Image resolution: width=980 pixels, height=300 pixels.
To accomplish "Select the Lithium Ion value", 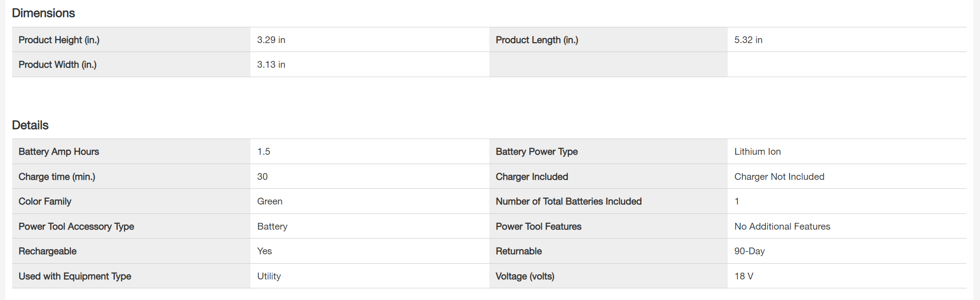I will pos(757,152).
